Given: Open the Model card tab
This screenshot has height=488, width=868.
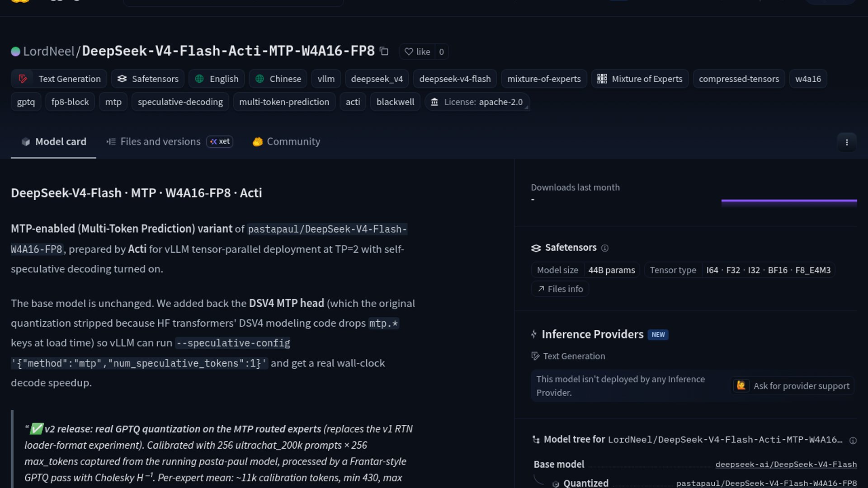Looking at the screenshot, I should coord(53,142).
